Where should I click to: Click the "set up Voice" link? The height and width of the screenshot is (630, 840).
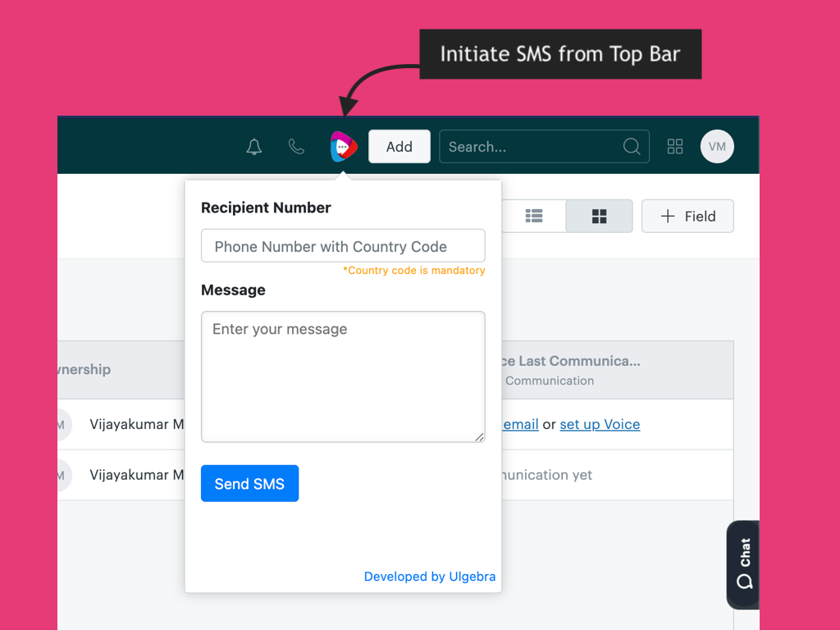[600, 424]
